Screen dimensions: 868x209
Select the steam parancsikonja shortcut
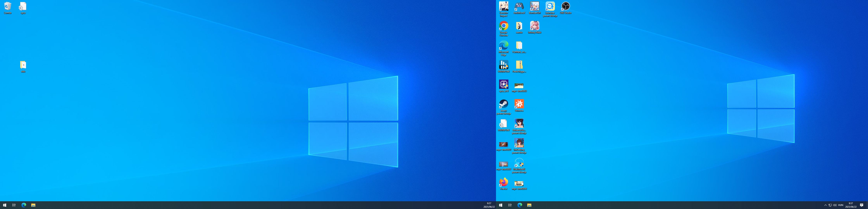[x=504, y=107]
